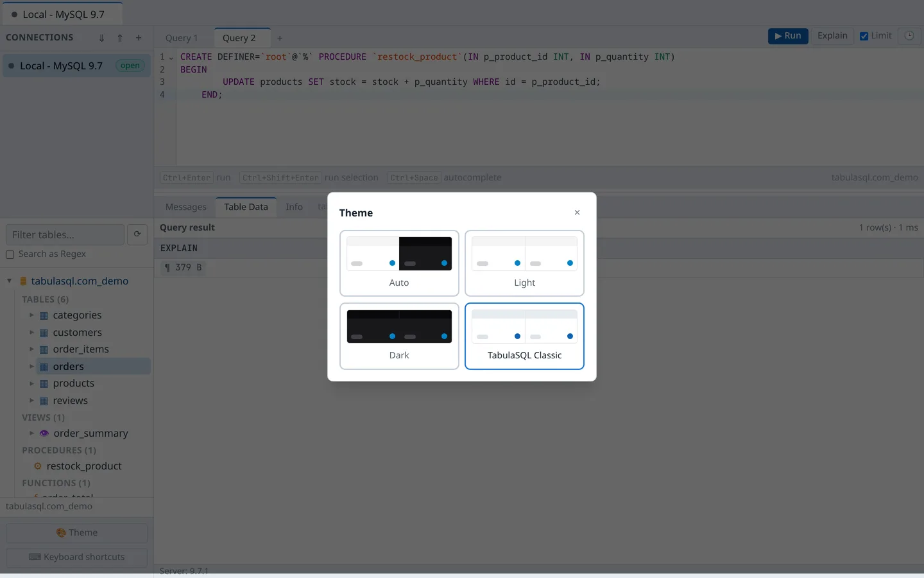This screenshot has width=924, height=578.
Task: Expand the order_items table
Action: (31, 349)
